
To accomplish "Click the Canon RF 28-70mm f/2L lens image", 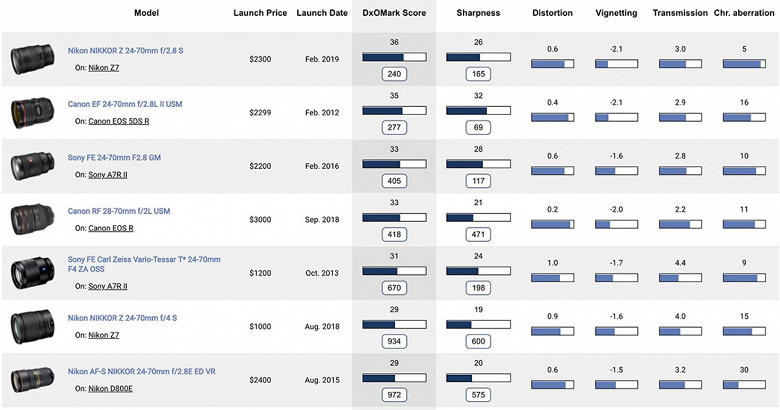I will point(33,219).
